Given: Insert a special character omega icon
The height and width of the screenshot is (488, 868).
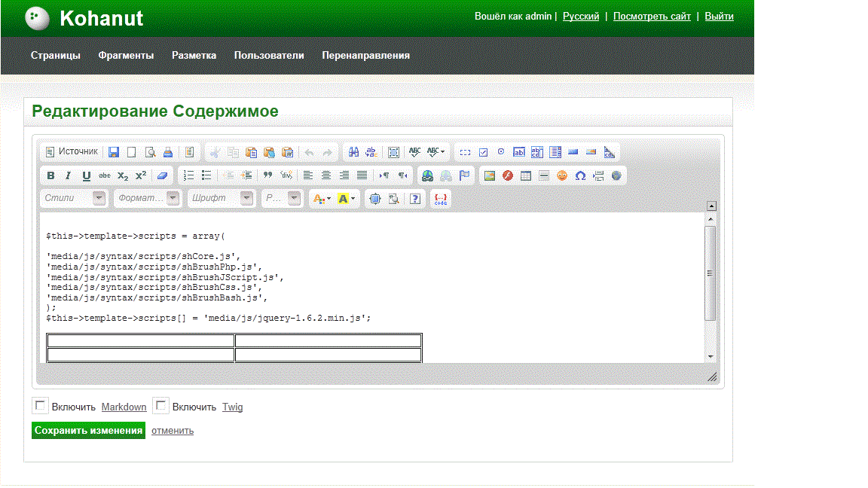Looking at the screenshot, I should coord(580,175).
